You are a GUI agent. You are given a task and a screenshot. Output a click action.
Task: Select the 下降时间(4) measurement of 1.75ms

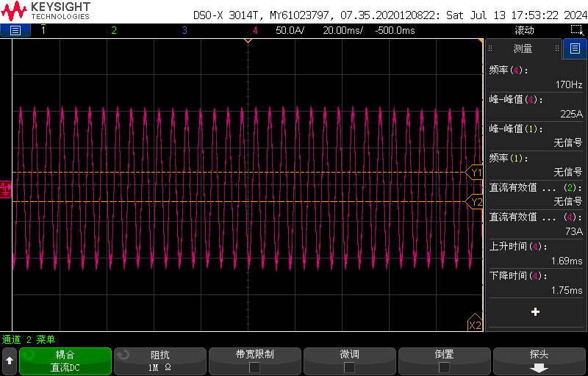536,283
